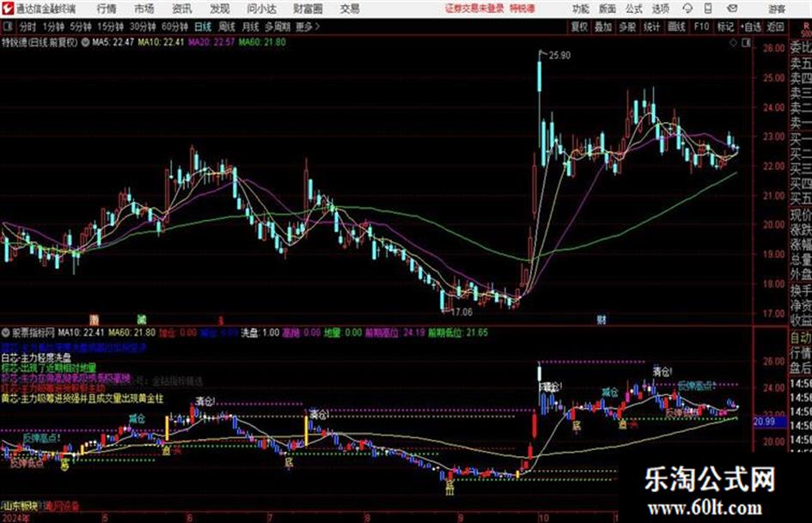Select the 月线 monthly period tab

pyautogui.click(x=251, y=27)
